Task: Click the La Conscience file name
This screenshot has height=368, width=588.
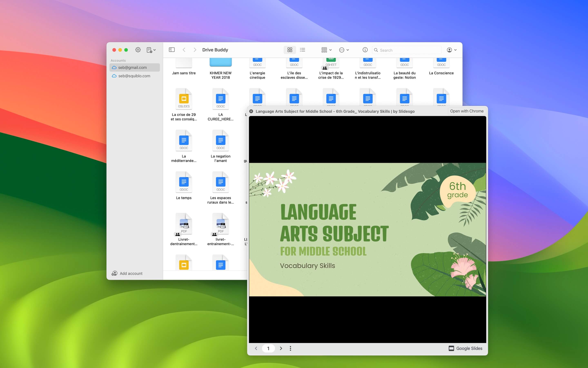Action: point(441,73)
